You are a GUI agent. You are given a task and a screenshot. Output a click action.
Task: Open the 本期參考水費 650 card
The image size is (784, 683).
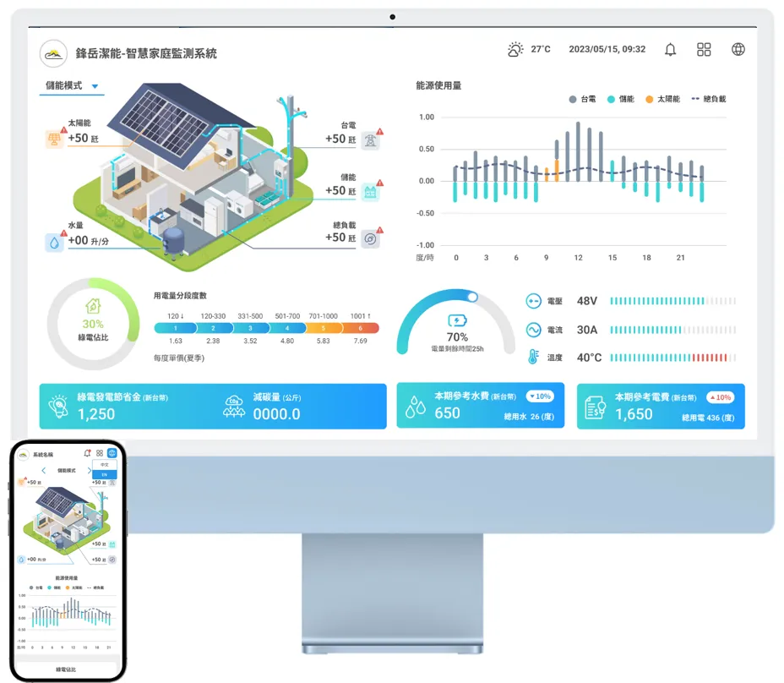click(x=481, y=405)
